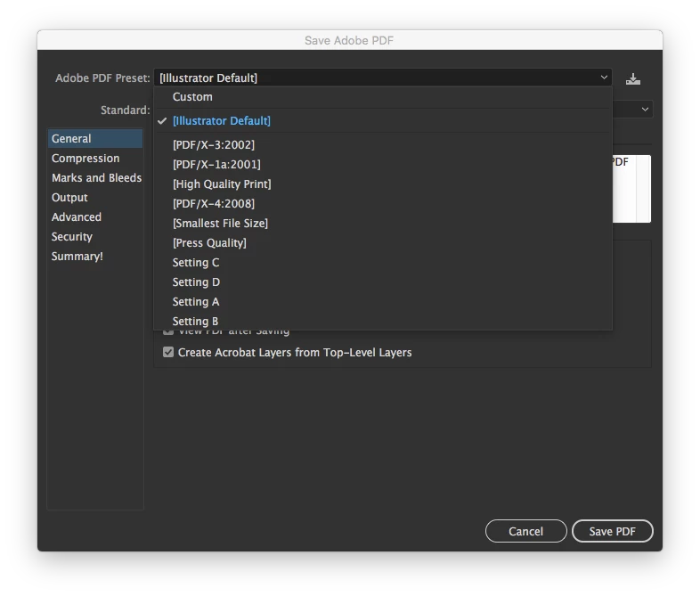Viewport: 700px width, 596px height.
Task: Select the [High Quality Print] preset
Action: pos(383,184)
